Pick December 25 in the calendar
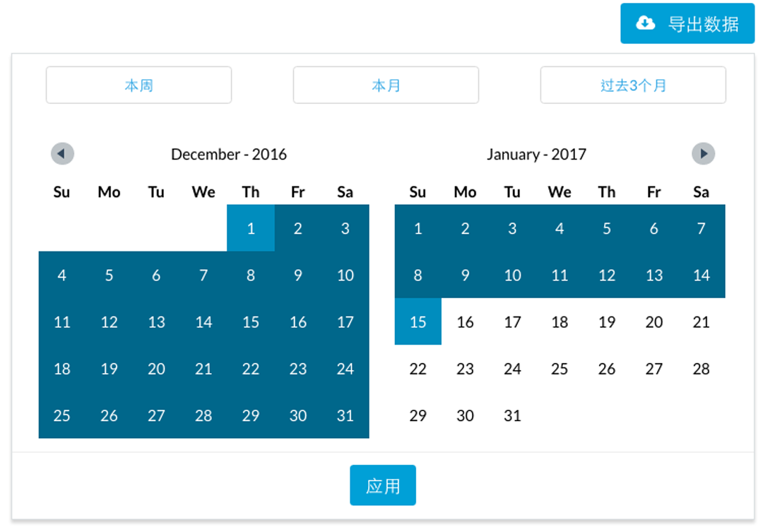Screen dimensions: 763x532 coord(62,415)
